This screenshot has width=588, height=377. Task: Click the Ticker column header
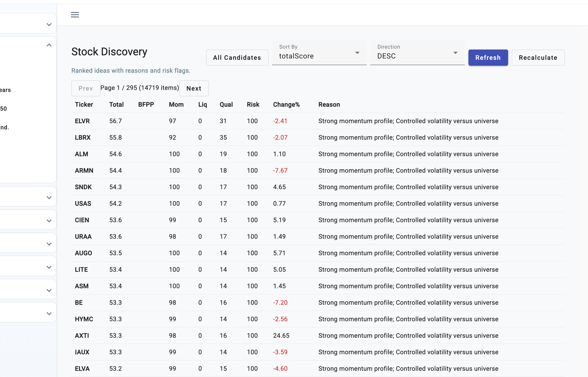84,105
